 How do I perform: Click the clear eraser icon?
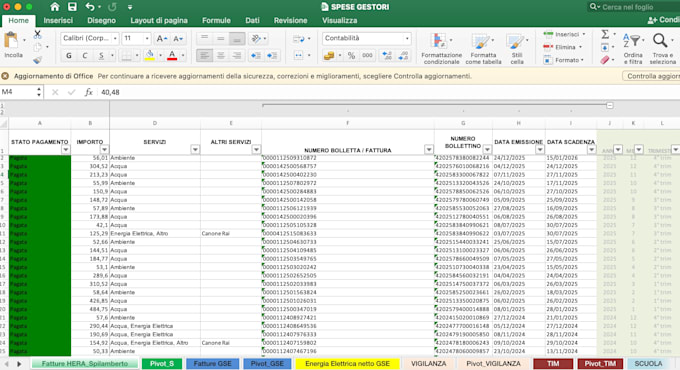click(605, 60)
